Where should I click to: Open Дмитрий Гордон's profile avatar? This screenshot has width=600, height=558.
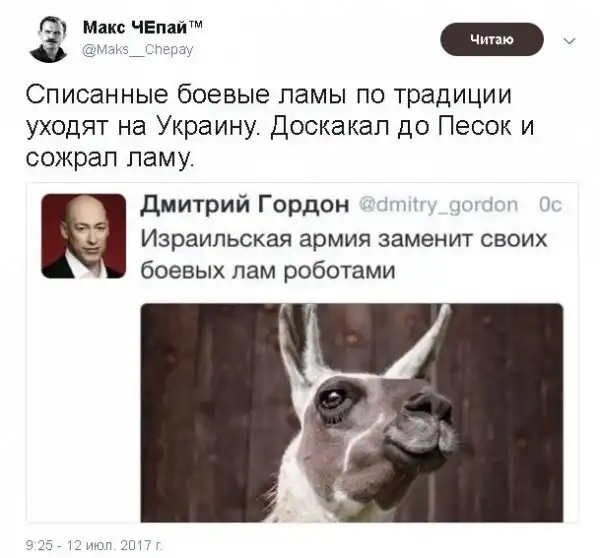click(83, 236)
